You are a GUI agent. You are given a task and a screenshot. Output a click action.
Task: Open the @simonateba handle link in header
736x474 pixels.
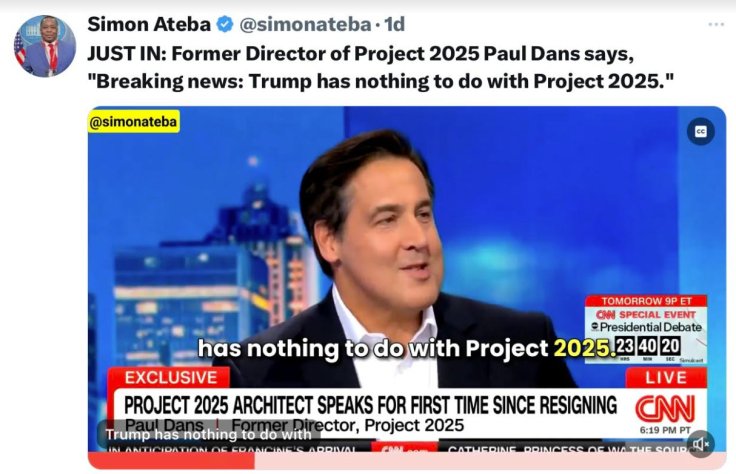tap(305, 24)
